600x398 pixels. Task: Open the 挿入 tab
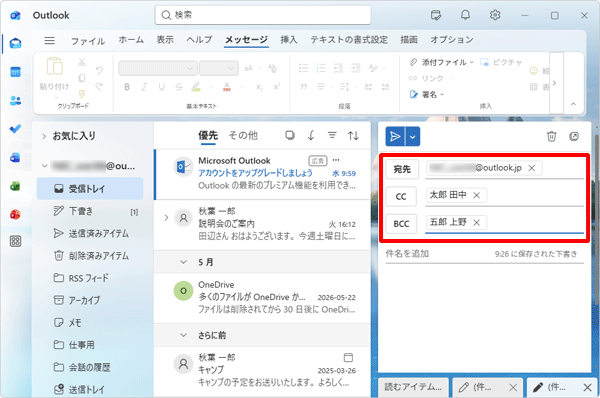(289, 39)
